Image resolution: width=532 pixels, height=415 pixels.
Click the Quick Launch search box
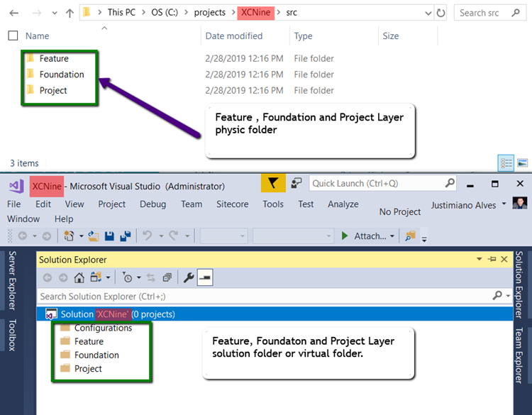382,184
